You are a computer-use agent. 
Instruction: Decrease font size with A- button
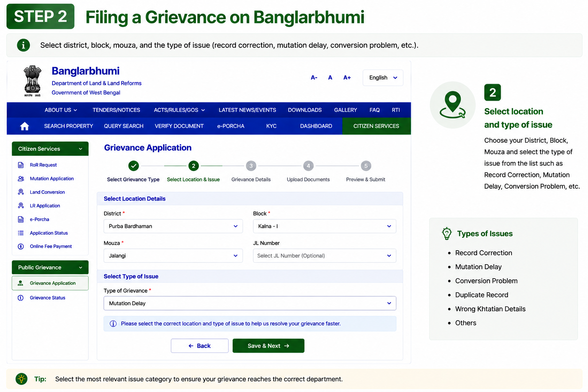pyautogui.click(x=314, y=78)
